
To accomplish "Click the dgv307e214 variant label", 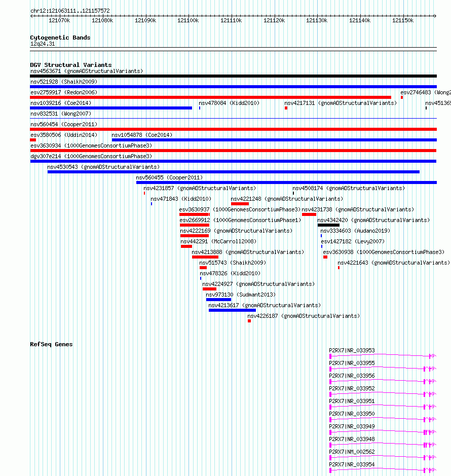I will point(91,156).
